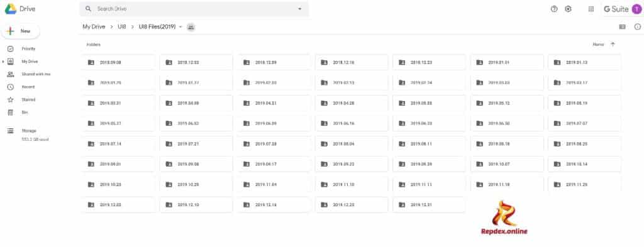Open the Settings gear icon
644x247 pixels.
568,9
